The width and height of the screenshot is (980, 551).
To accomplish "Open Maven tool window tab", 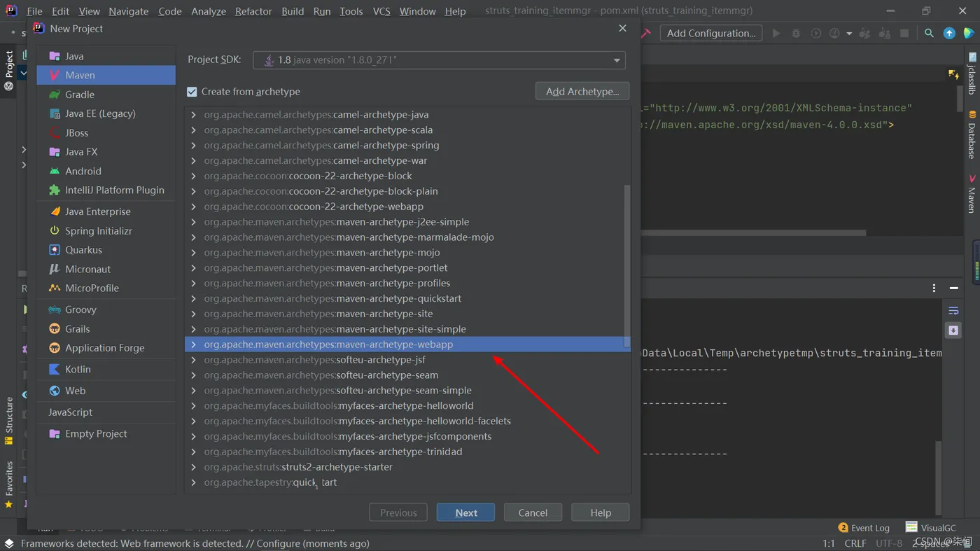I will (x=972, y=194).
